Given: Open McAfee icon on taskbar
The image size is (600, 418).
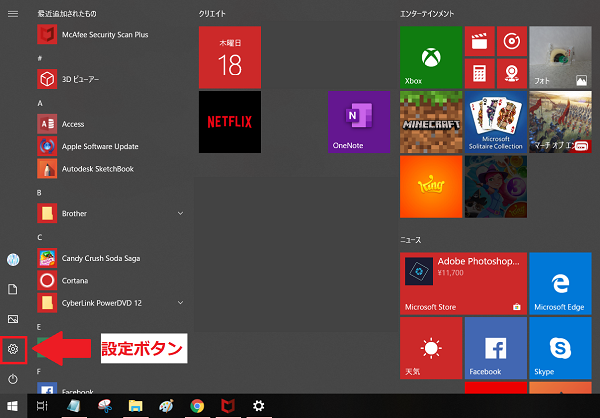Looking at the screenshot, I should tap(228, 406).
